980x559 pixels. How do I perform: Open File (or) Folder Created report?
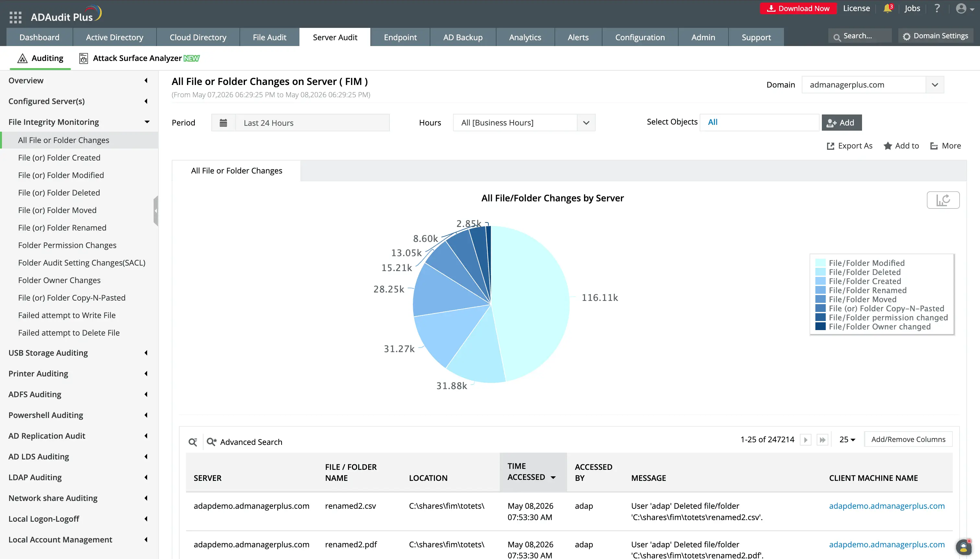[59, 158]
